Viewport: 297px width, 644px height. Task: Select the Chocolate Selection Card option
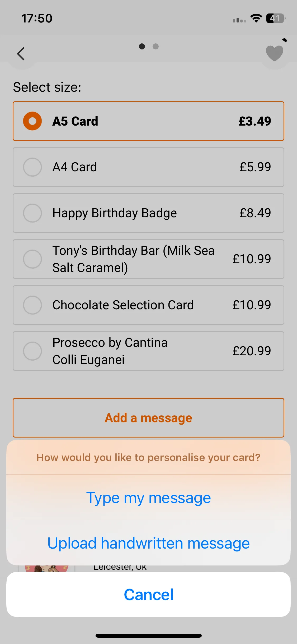(148, 305)
